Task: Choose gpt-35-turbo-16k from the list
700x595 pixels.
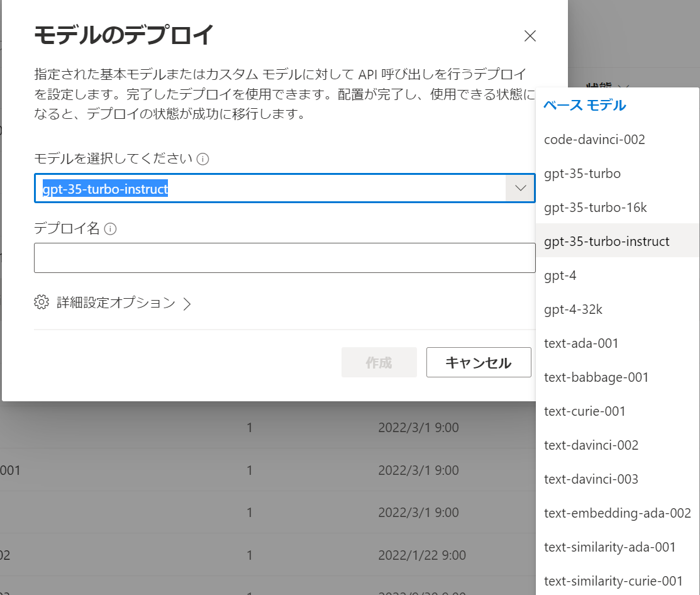Action: [x=618, y=208]
